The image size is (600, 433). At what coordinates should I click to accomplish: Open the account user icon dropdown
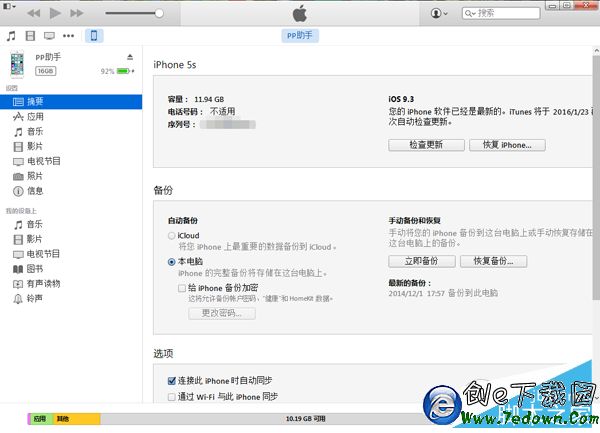pyautogui.click(x=439, y=13)
